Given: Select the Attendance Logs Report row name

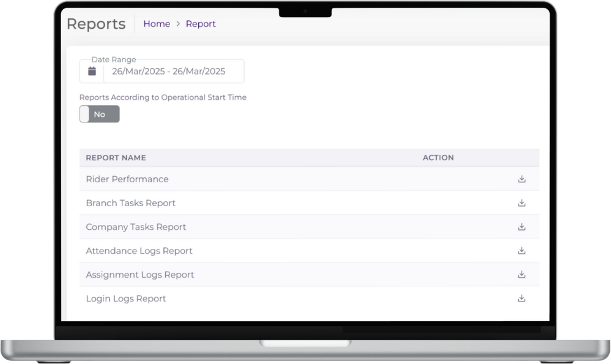Looking at the screenshot, I should pos(139,251).
